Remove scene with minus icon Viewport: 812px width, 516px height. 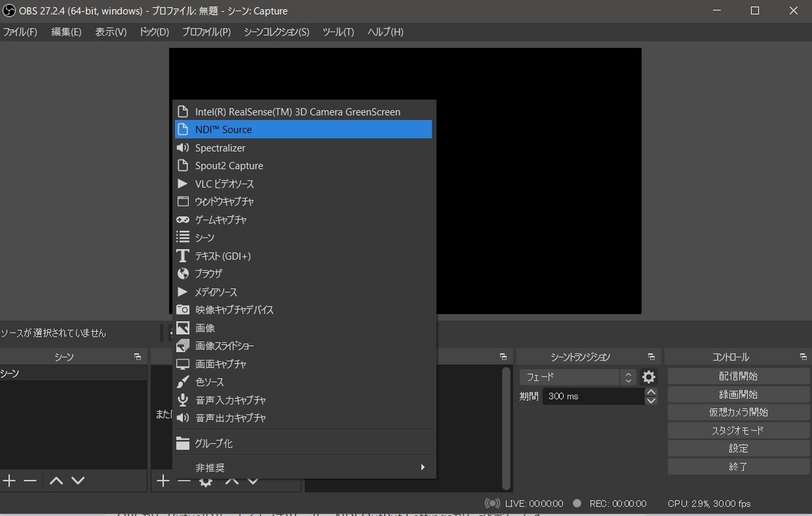pyautogui.click(x=30, y=481)
